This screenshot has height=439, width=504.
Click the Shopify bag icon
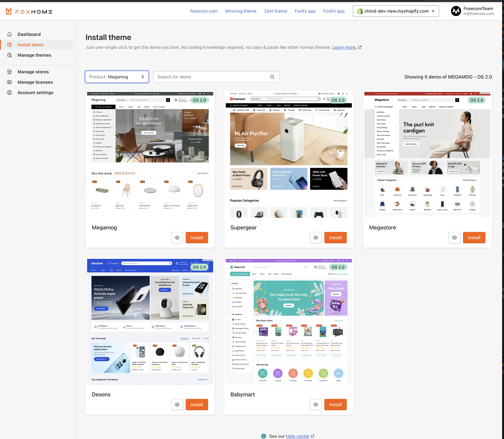[x=360, y=11]
